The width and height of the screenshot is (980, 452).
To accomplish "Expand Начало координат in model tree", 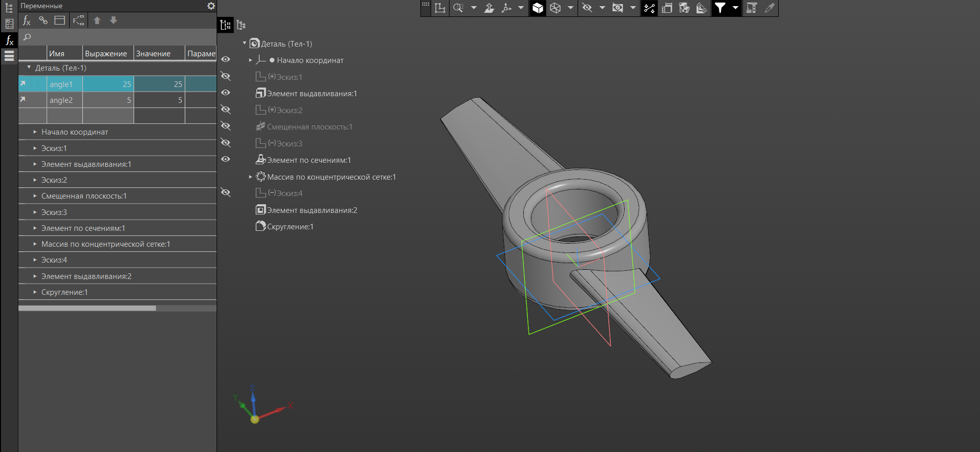I will click(x=250, y=60).
